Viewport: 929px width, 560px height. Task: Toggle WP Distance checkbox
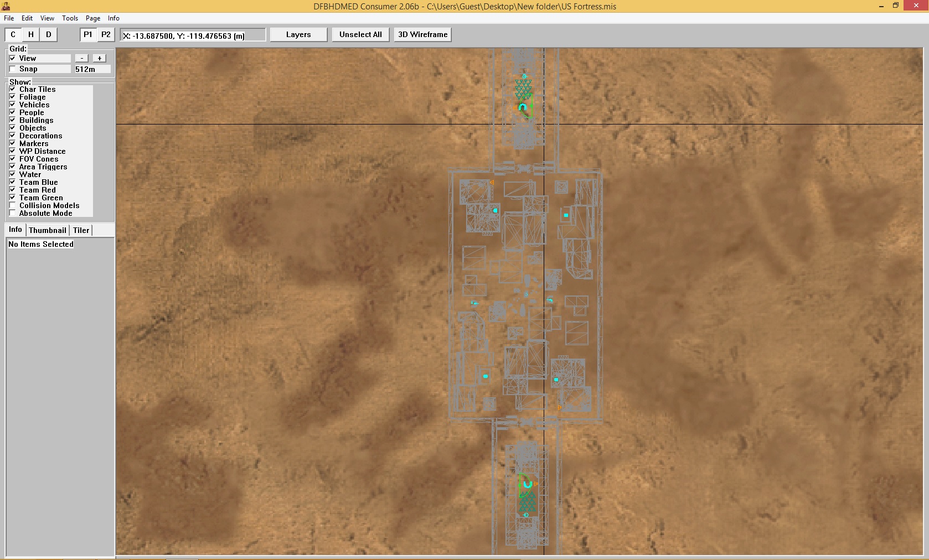click(12, 151)
